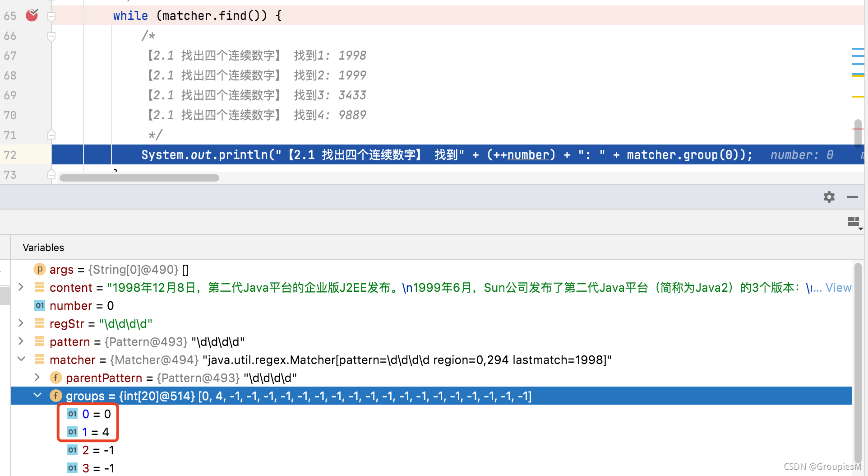Click the object icon beside matcher
Image resolution: width=868 pixels, height=476 pixels.
(x=40, y=359)
